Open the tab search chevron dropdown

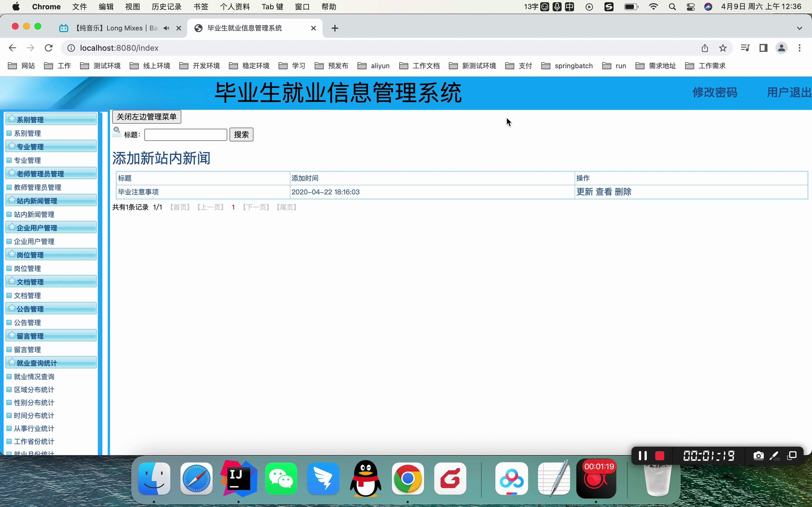tap(799, 28)
